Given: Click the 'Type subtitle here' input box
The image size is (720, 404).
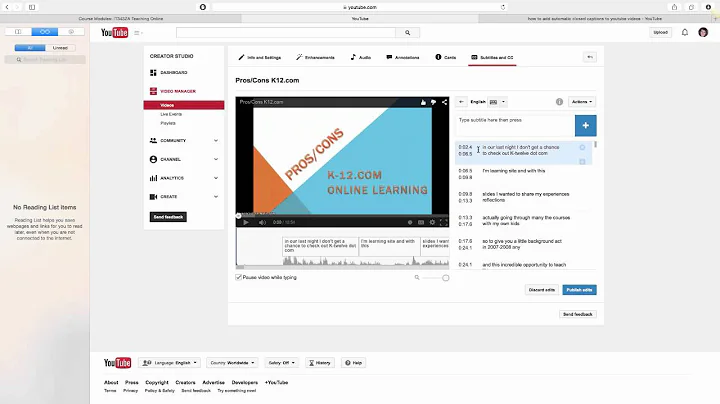Looking at the screenshot, I should 515,125.
